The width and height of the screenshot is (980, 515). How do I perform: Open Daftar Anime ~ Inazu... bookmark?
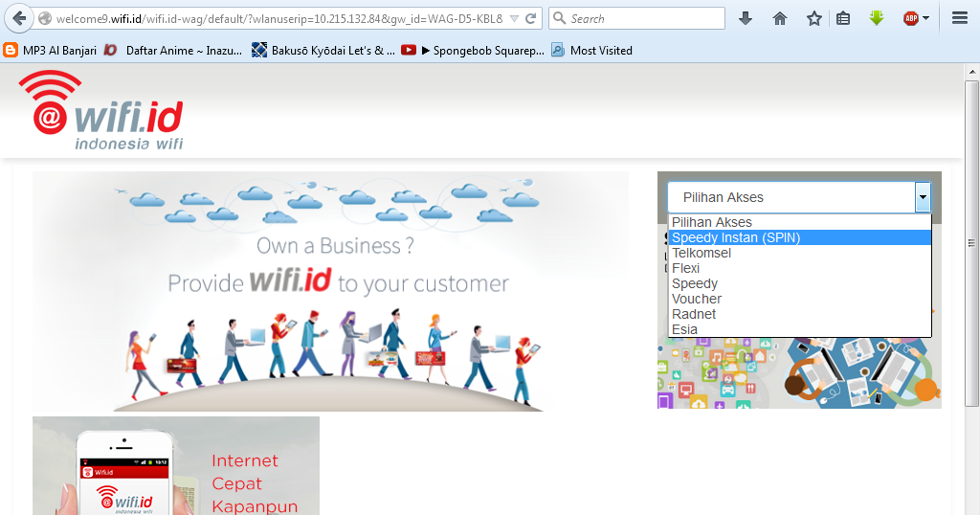(173, 51)
